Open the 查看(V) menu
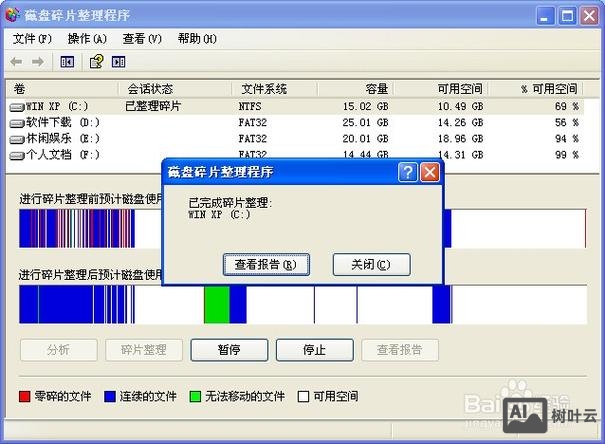The height and width of the screenshot is (444, 605). pos(142,39)
